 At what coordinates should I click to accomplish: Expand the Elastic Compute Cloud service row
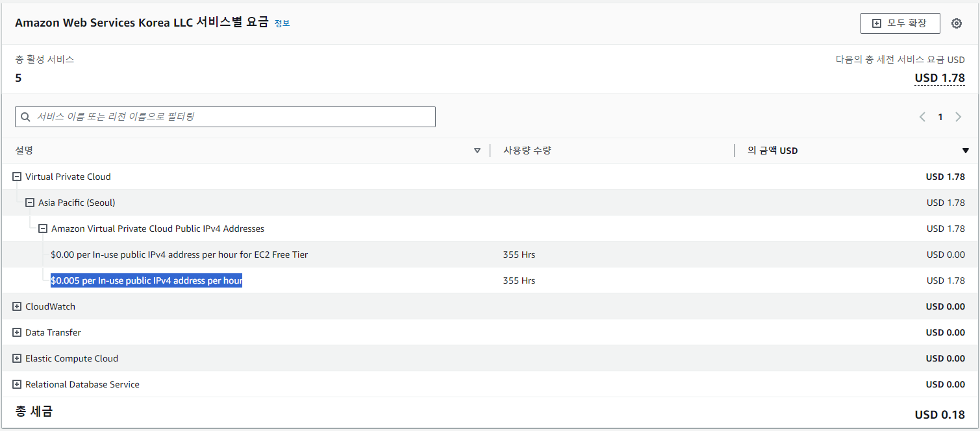(x=17, y=358)
